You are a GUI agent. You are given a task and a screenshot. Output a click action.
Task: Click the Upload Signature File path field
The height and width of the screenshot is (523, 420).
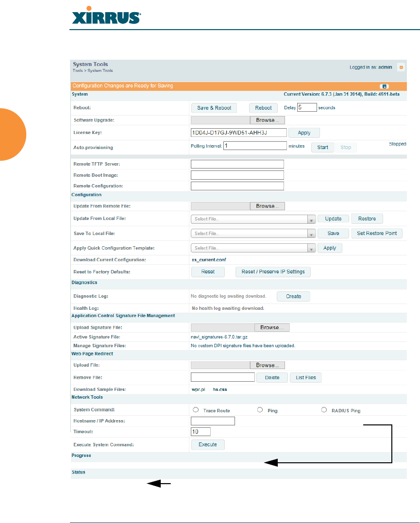[x=222, y=327]
